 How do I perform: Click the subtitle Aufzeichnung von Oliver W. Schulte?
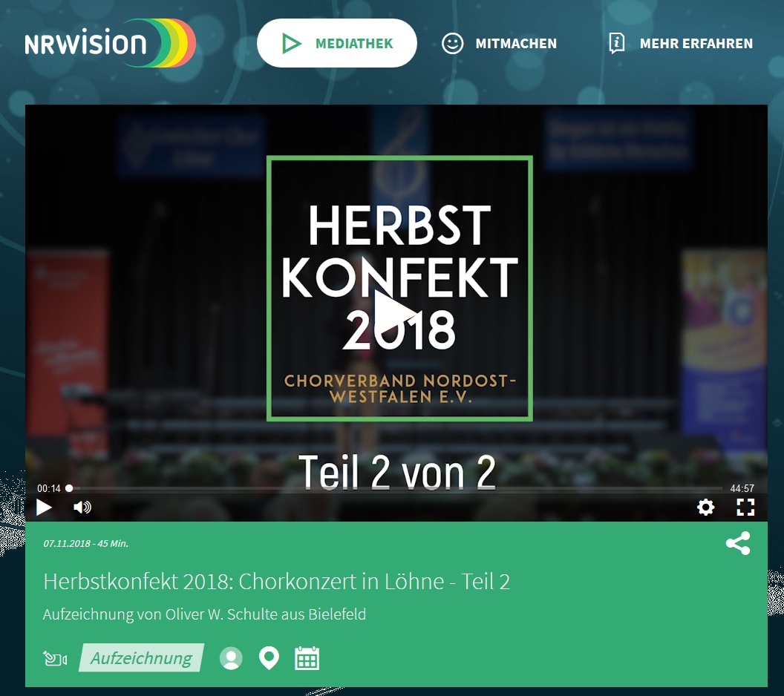pos(204,614)
